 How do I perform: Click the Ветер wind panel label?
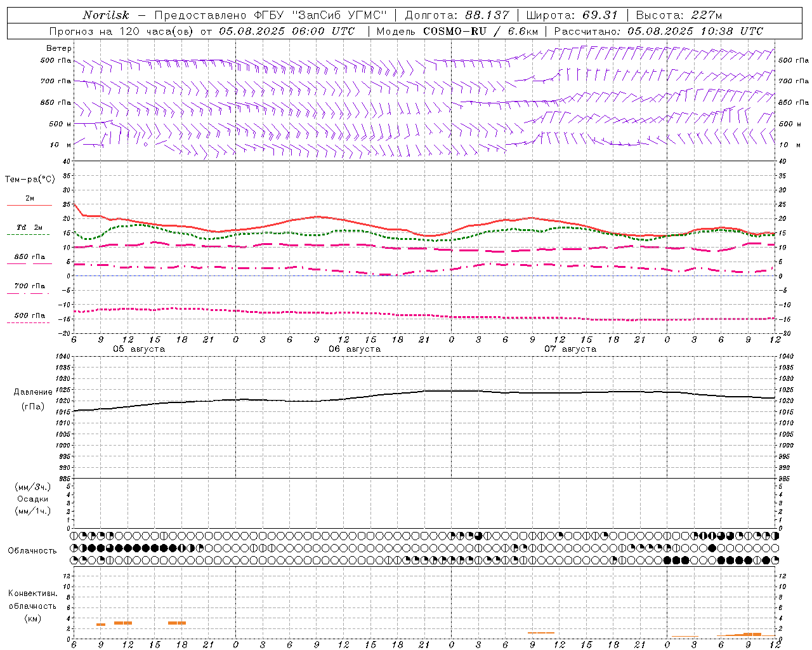(x=58, y=48)
